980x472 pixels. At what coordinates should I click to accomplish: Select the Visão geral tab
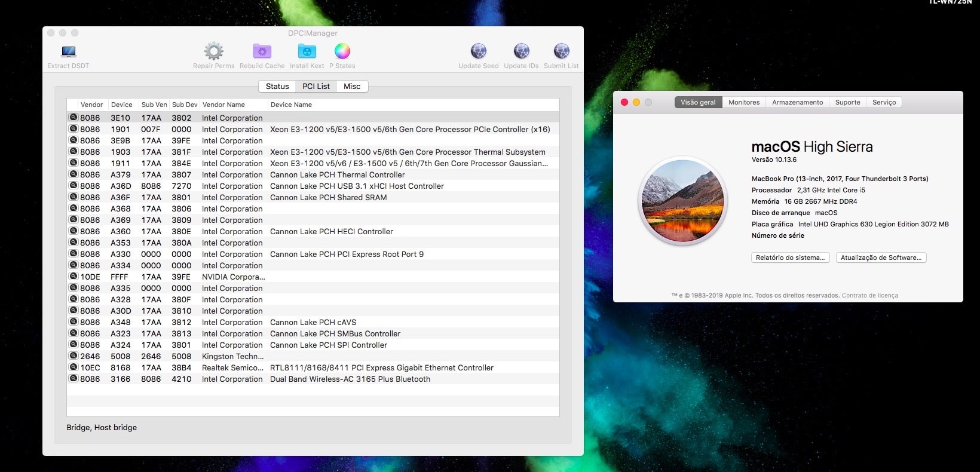click(x=698, y=102)
